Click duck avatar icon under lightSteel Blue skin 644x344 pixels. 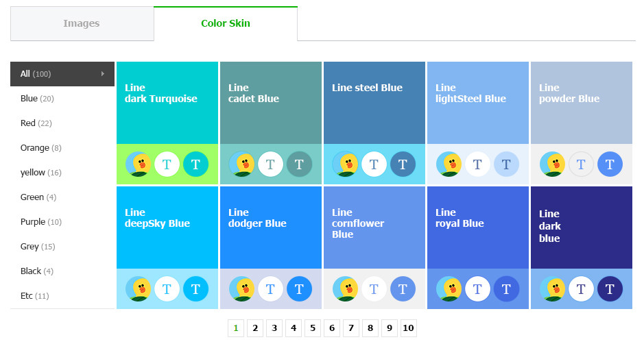click(x=449, y=164)
